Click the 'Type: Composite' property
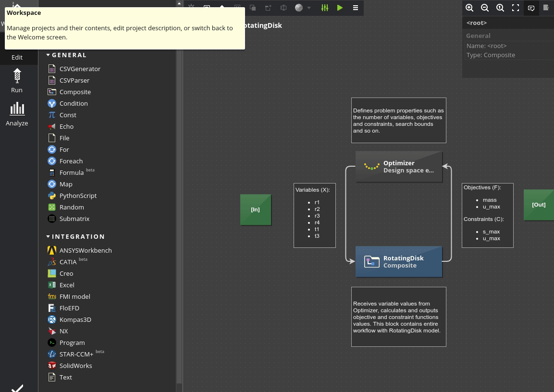554x392 pixels. (x=491, y=55)
